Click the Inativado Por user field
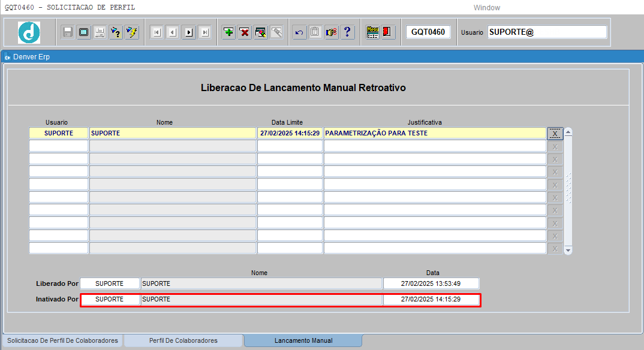The image size is (644, 350). tap(110, 300)
